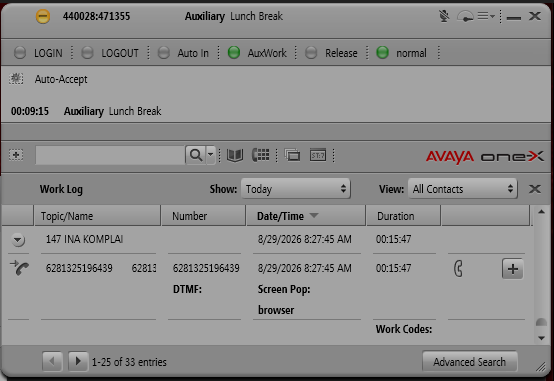Click the LOGOUT agent button
Viewport: 554px width, 381px height.
(110, 53)
